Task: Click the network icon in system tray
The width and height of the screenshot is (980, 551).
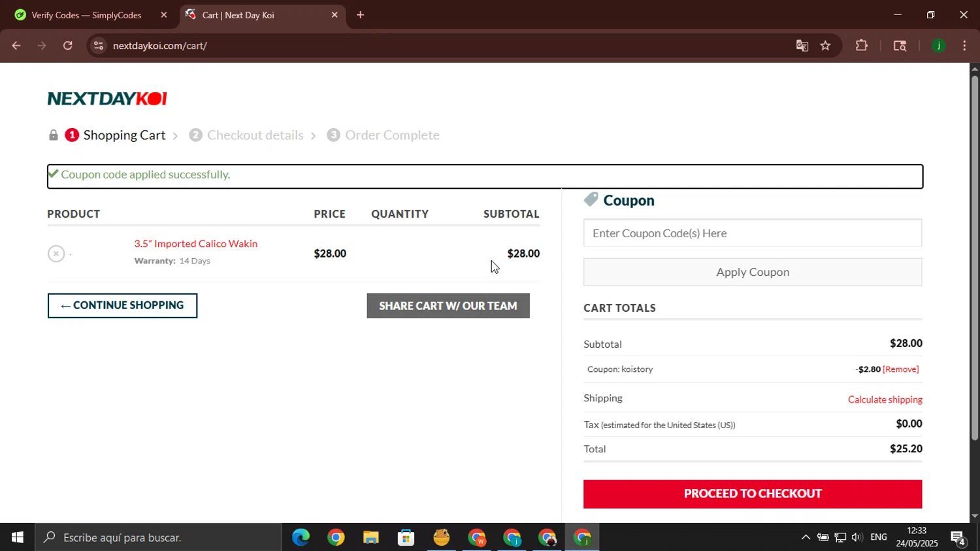Action: [840, 537]
